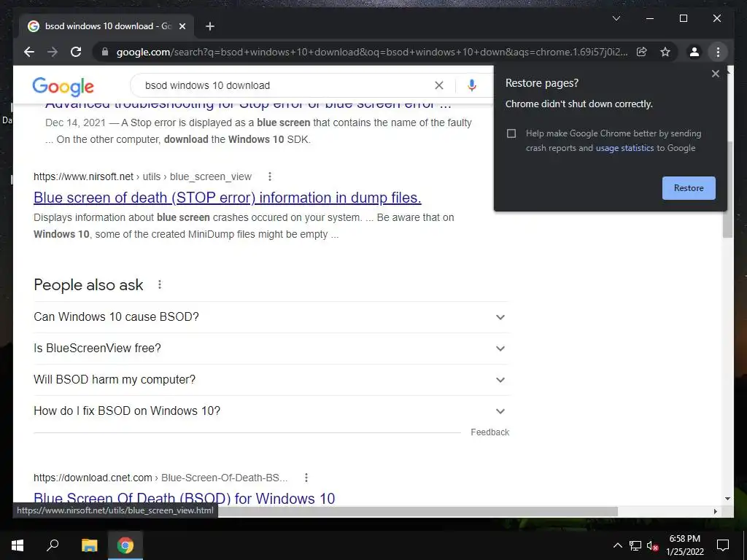Close the bsod windows 10 download tab

coord(182,26)
